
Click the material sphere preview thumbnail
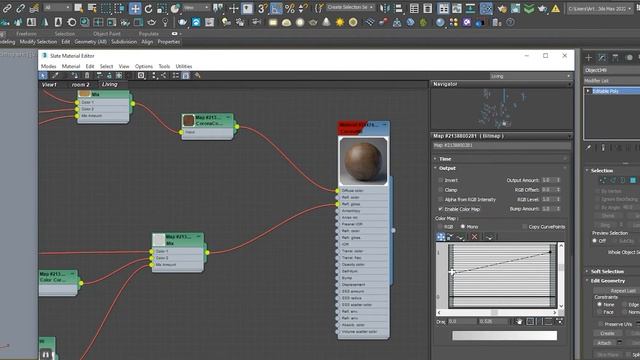pos(363,161)
